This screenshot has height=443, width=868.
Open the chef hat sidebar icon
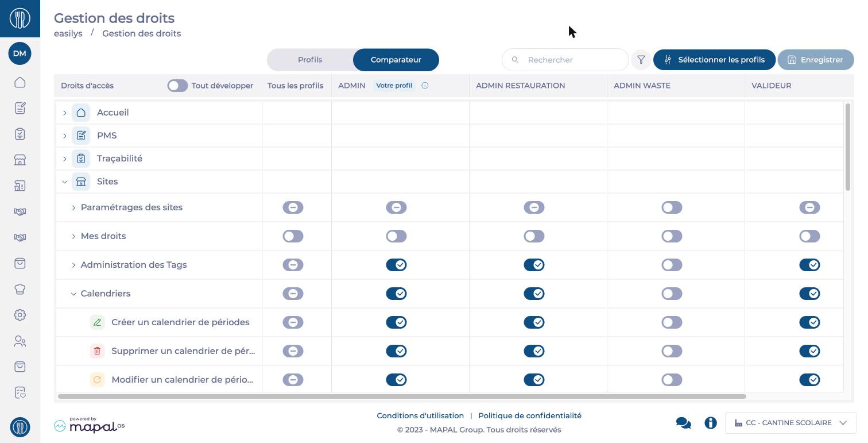(20, 289)
